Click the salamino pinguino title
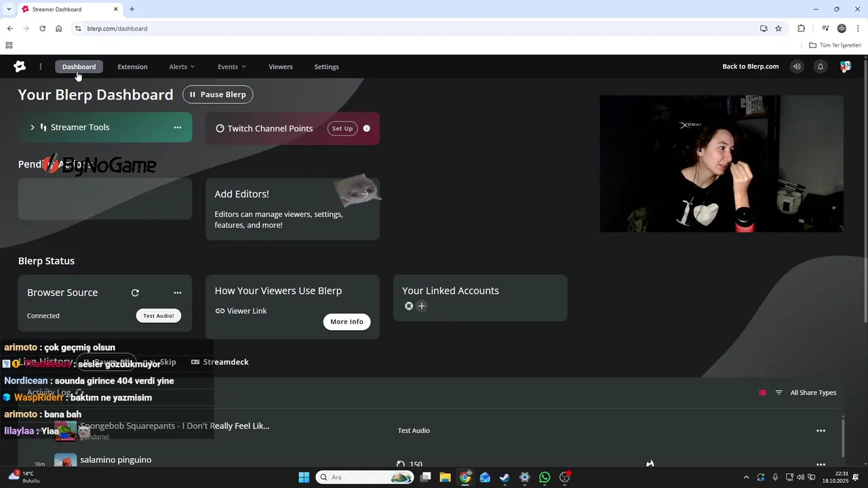Viewport: 868px width, 488px height. tap(116, 460)
